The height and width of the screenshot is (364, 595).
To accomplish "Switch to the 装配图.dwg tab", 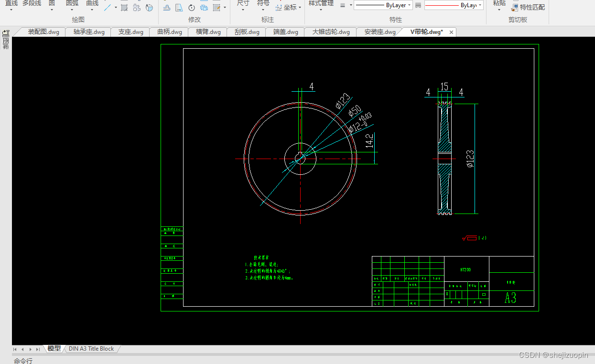I will coord(43,32).
